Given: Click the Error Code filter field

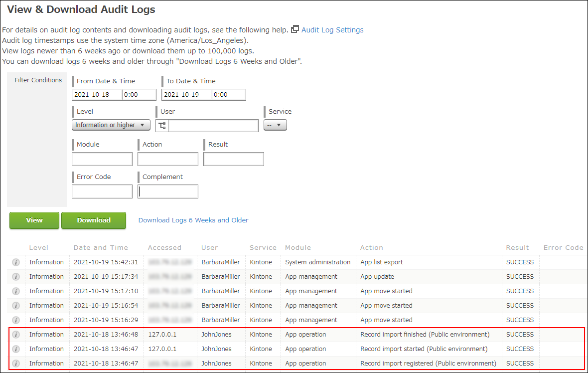Looking at the screenshot, I should pos(102,191).
